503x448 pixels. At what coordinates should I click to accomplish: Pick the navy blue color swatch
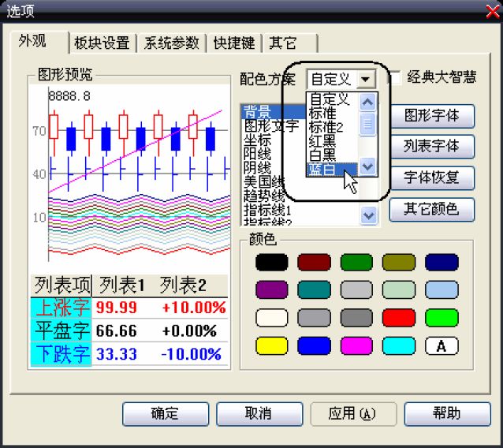tap(442, 263)
